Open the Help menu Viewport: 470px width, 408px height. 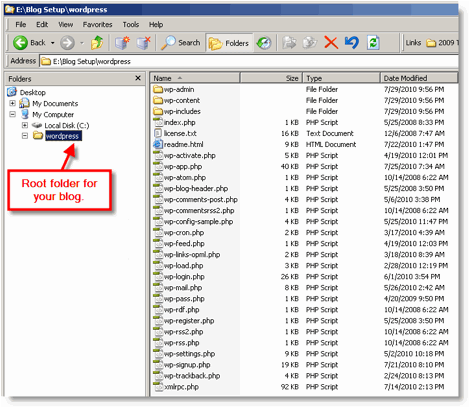[x=156, y=24]
